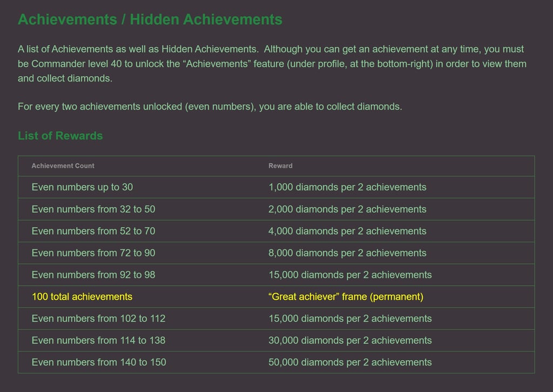Select the '50,000 diamonds per 2 achievements' cell
Screen dimensions: 553x392
350,362
